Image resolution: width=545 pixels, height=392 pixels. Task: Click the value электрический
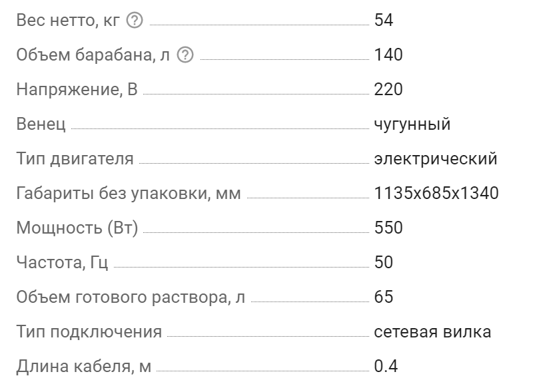tap(436, 158)
